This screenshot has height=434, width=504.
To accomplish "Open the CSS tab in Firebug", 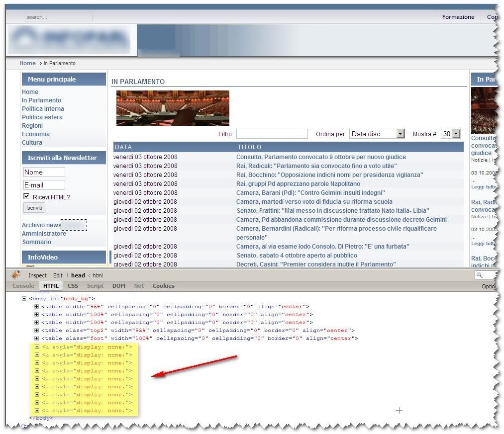I will pyautogui.click(x=73, y=286).
